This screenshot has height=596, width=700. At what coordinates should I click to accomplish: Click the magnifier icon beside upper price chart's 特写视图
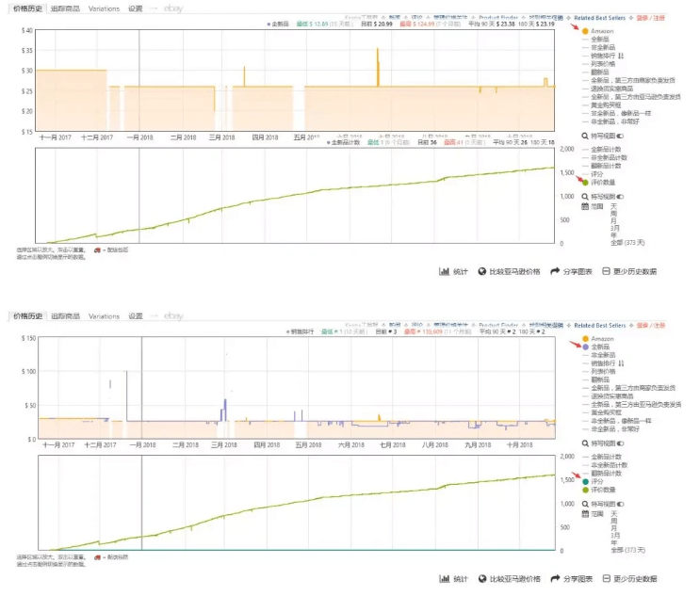point(585,136)
